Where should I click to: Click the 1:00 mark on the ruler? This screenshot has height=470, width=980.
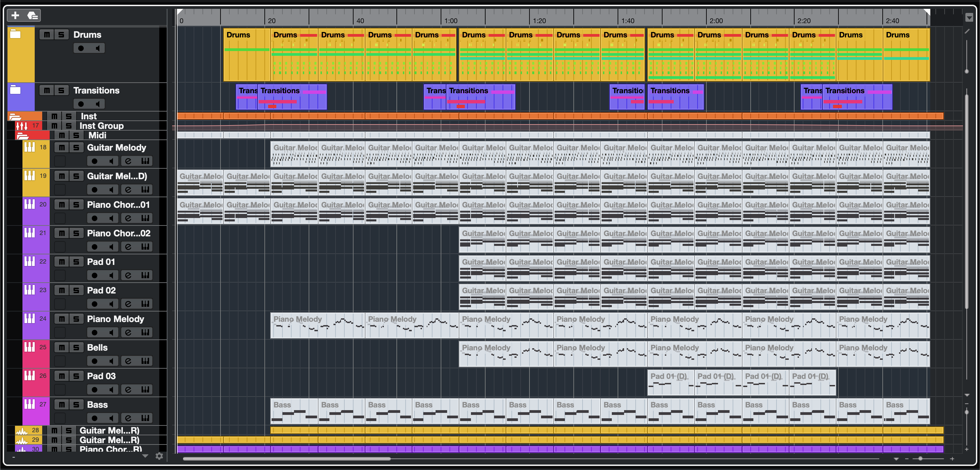451,20
